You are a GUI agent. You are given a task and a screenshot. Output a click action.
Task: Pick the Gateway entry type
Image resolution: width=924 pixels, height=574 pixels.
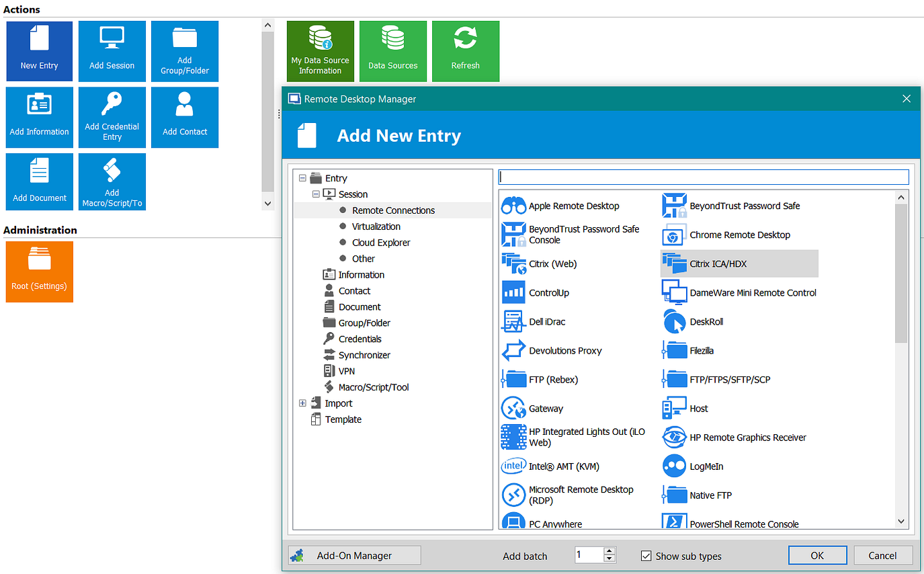tap(533, 408)
